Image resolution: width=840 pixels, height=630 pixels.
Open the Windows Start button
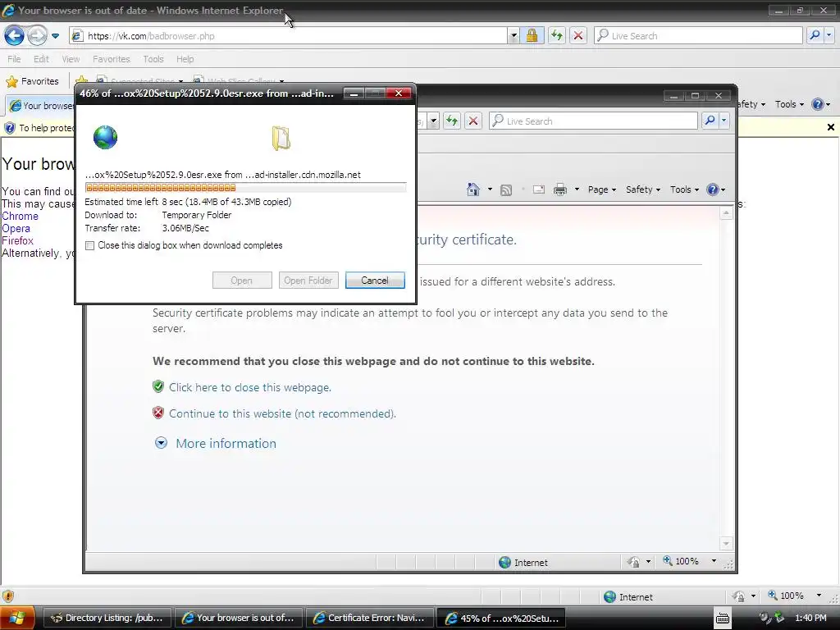[x=17, y=618]
